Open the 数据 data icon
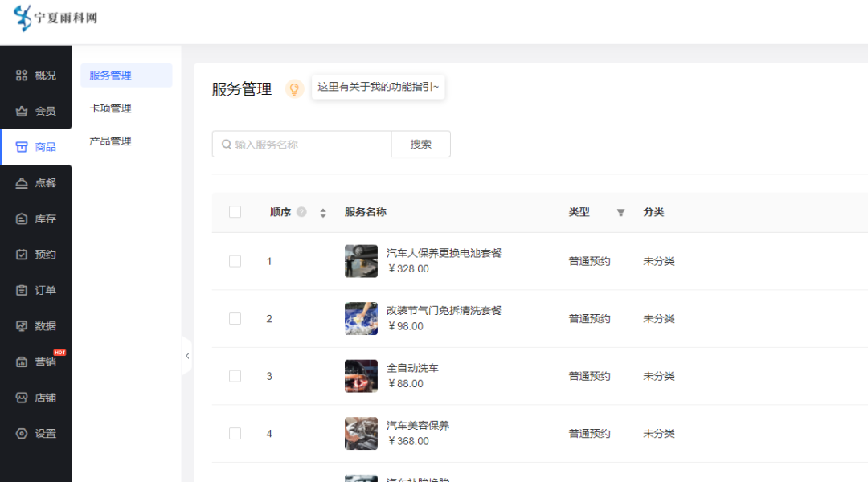 coord(22,326)
